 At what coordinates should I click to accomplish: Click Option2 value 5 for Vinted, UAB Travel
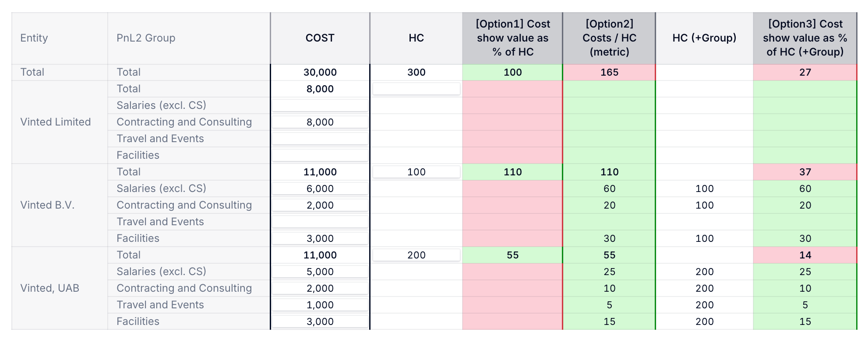pyautogui.click(x=609, y=305)
